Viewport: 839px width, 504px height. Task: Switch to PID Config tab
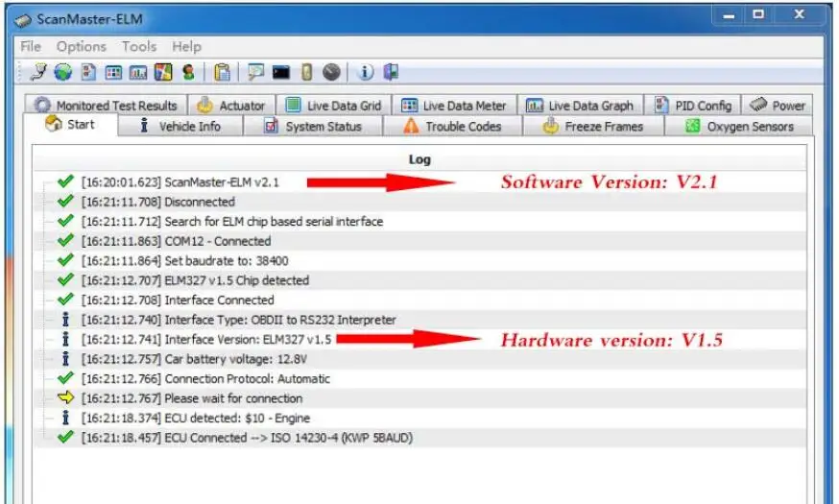click(693, 105)
